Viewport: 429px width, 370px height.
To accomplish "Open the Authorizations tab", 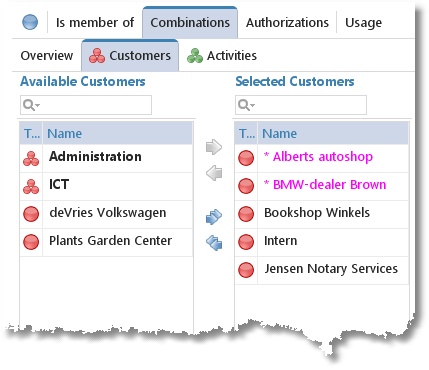I will 287,23.
